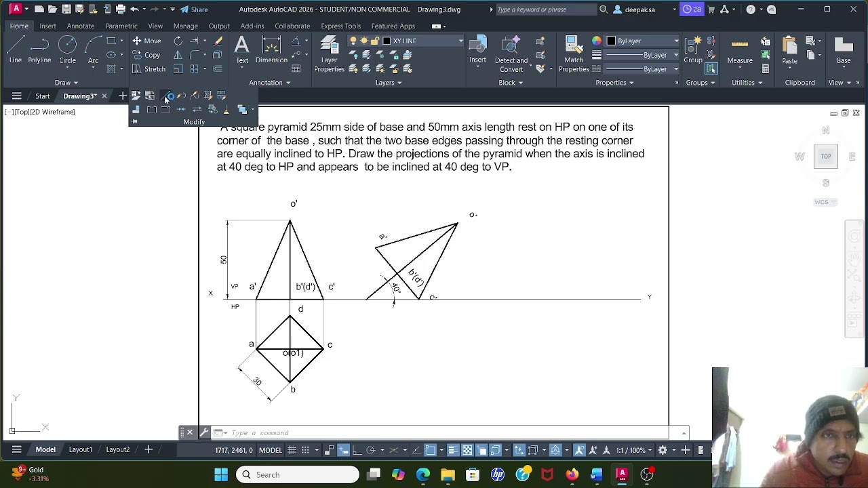Click the Scale tool icon
Viewport: 868px width, 488px height.
[x=178, y=69]
